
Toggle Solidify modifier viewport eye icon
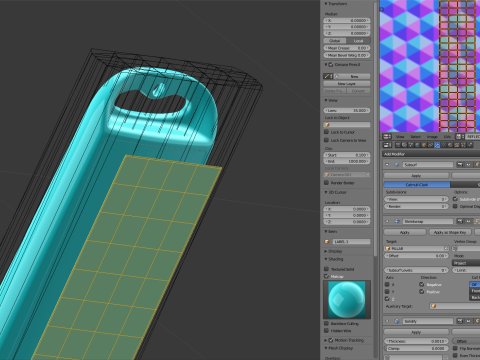[468, 321]
